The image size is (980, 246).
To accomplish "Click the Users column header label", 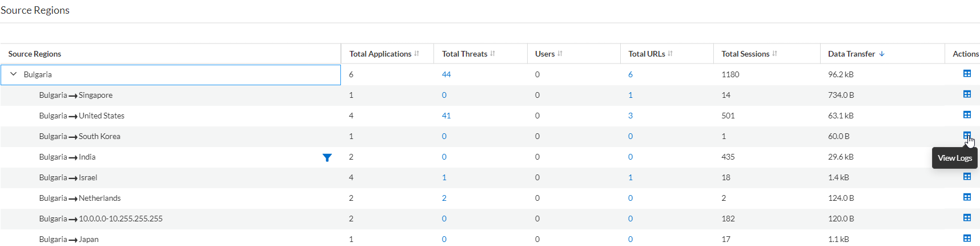I will [545, 54].
